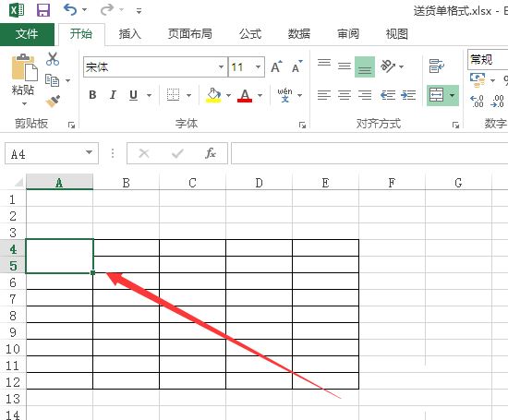The image size is (508, 420).
Task: Open the 页面布局 (Page Layout) tab
Action: (x=190, y=34)
